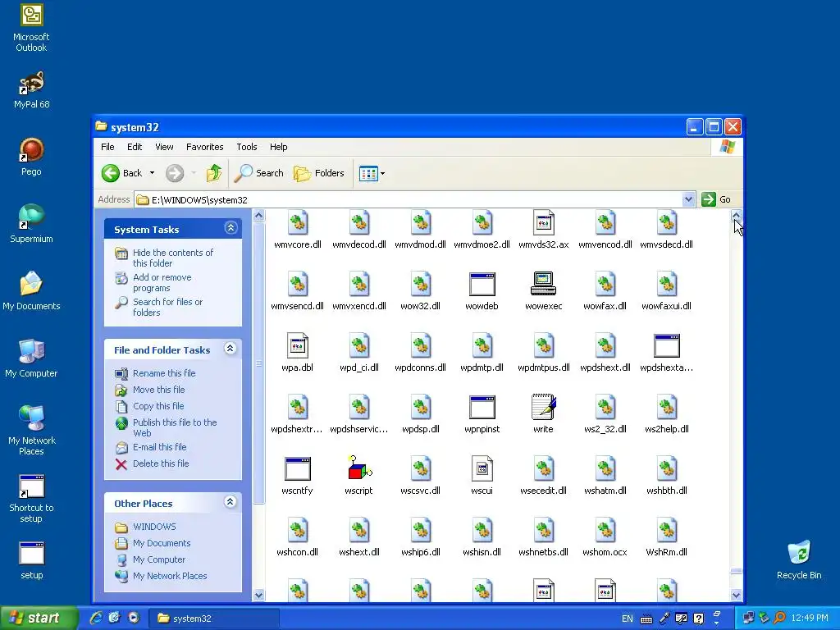Select the wowdeb file icon
This screenshot has width=840, height=630.
(482, 283)
